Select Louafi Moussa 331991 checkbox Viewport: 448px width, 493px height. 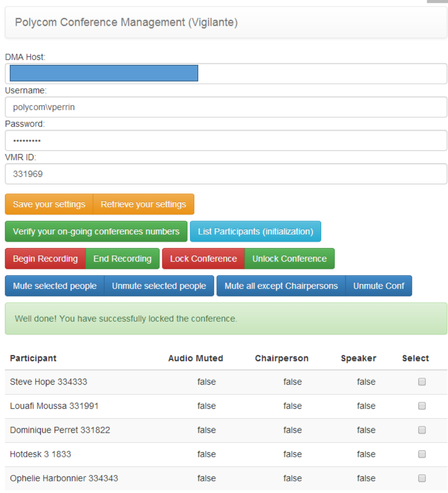422,406
